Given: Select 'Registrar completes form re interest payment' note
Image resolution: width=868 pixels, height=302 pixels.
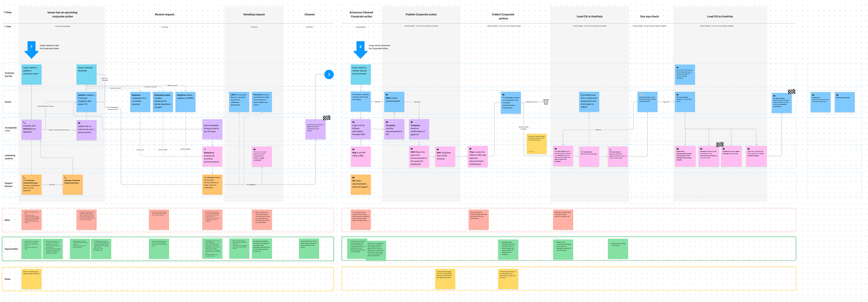Looking at the screenshot, I should 140,102.
